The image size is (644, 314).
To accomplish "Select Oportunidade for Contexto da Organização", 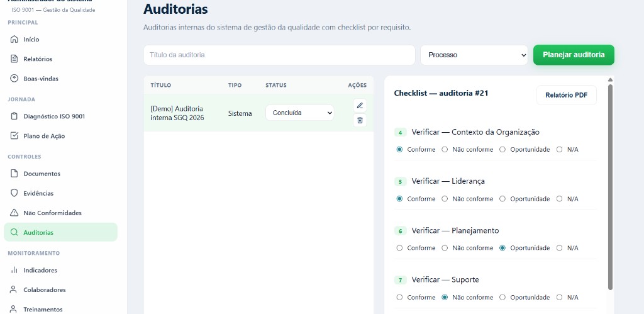I will (x=502, y=150).
